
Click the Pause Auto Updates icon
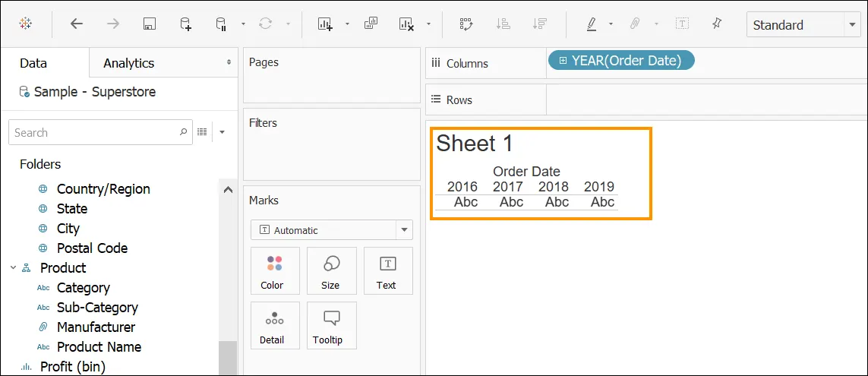[222, 24]
